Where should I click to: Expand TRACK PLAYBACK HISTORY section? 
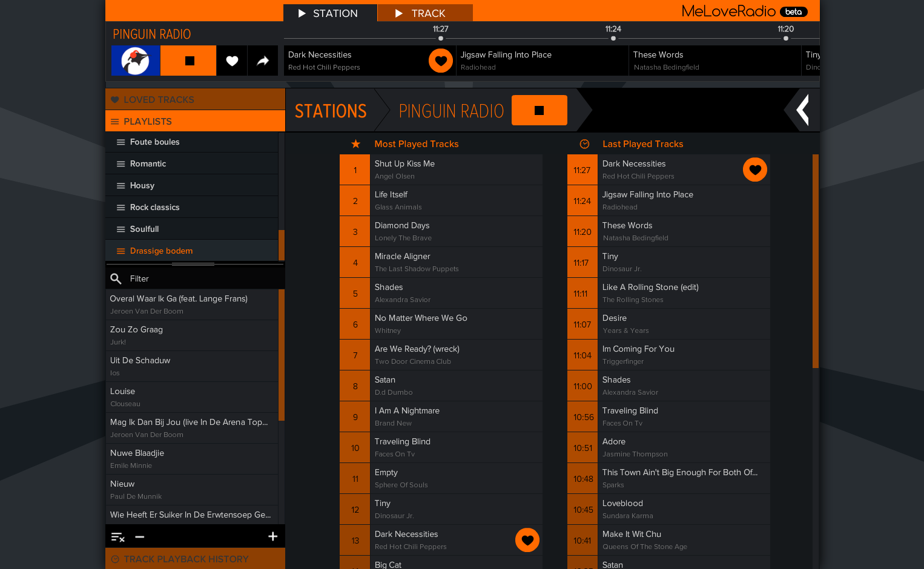pos(195,559)
